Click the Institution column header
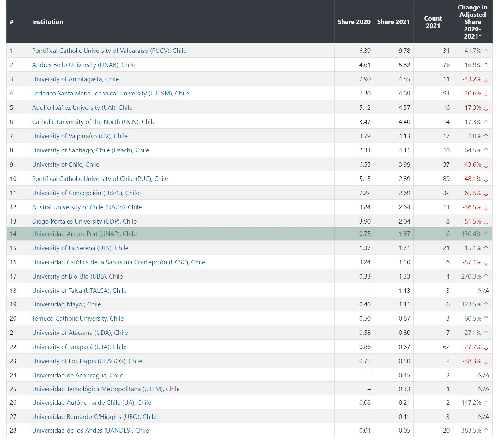This screenshot has height=448, width=498. pos(47,22)
